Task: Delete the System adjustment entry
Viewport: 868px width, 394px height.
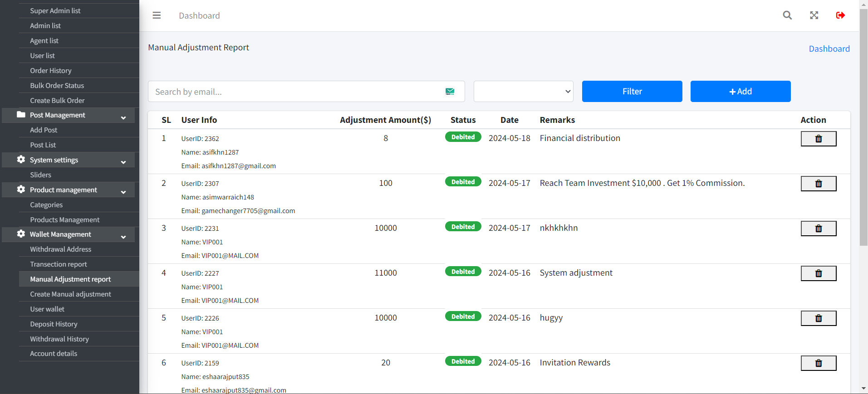Action: 818,273
